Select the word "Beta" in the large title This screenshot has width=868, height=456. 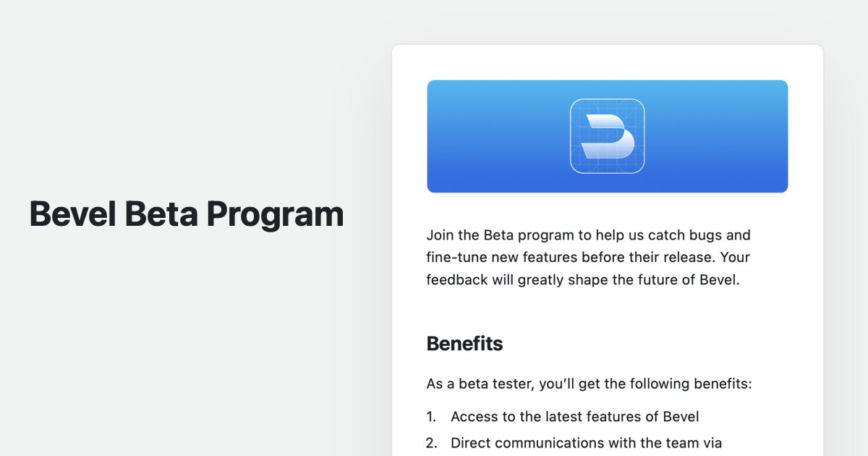[x=159, y=214]
